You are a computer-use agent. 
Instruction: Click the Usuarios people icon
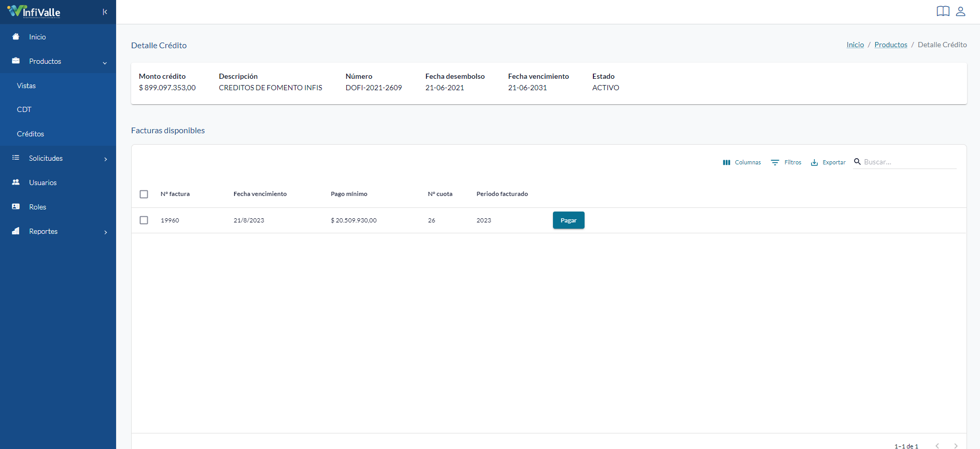tap(16, 182)
